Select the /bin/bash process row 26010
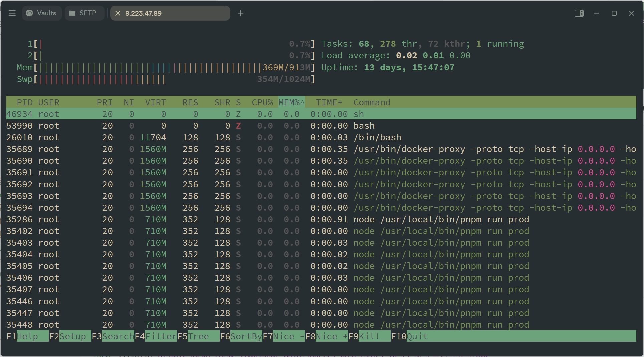The height and width of the screenshot is (357, 644). (321, 137)
